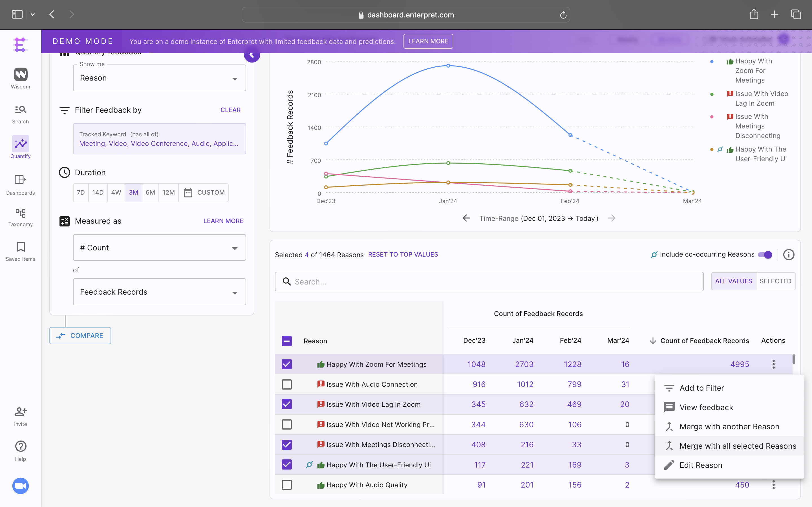The width and height of the screenshot is (812, 507).
Task: Select the 6M duration option
Action: 150,192
